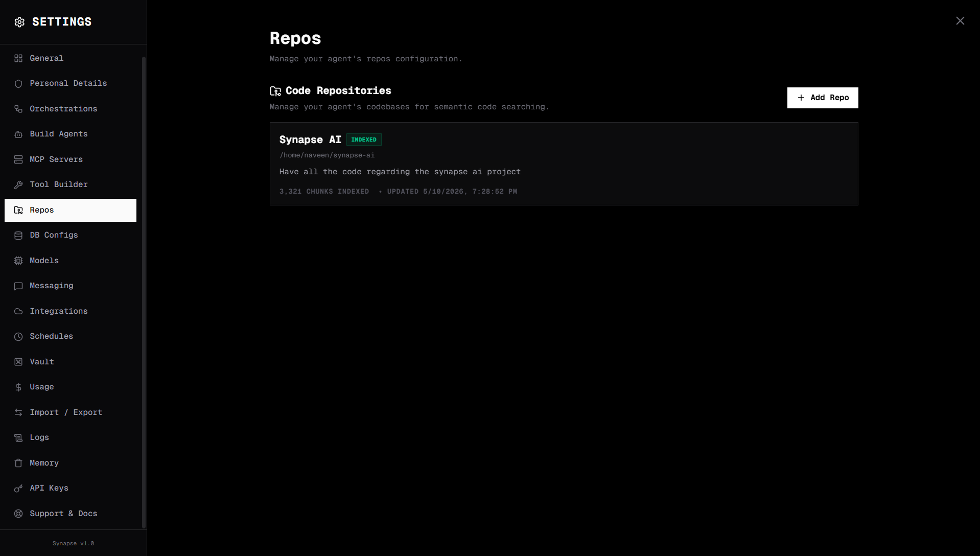Image resolution: width=980 pixels, height=556 pixels.
Task: Click the DB Configs database icon
Action: click(18, 236)
